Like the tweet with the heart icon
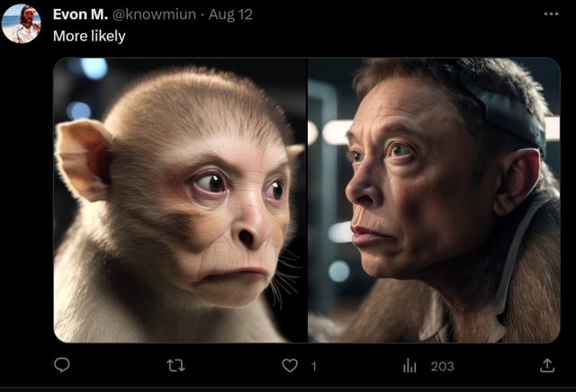The image size is (576, 392). (x=290, y=366)
